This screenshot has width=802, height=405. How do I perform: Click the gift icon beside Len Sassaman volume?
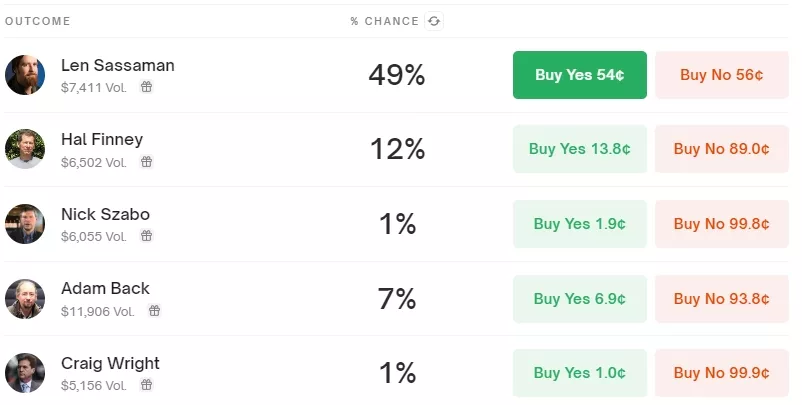[146, 87]
